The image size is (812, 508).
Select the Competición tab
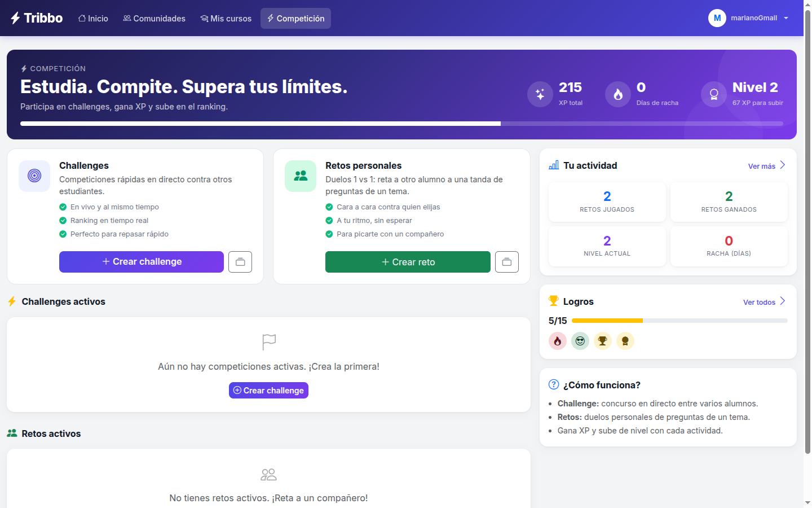click(295, 19)
